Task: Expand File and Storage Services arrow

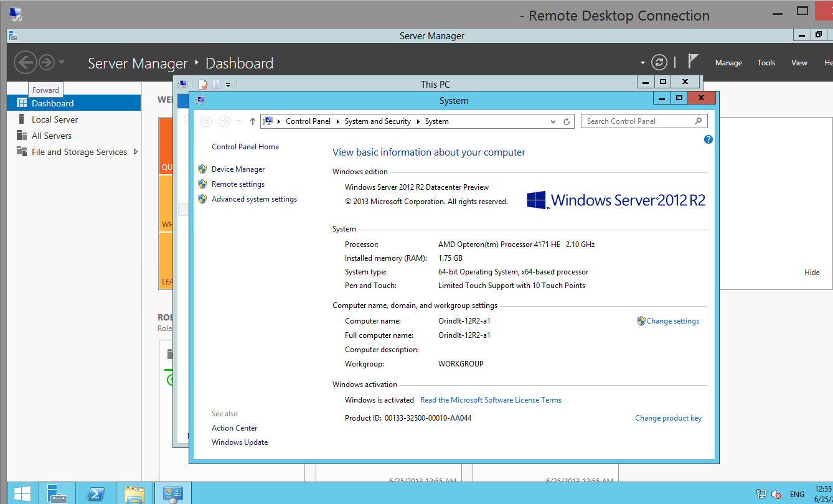Action: coord(136,152)
